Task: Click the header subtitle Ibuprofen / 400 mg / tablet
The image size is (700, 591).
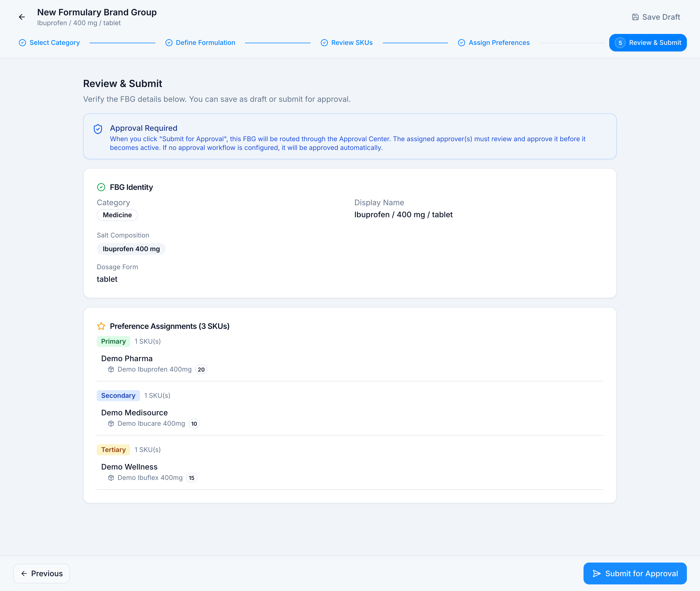Action: 79,23
